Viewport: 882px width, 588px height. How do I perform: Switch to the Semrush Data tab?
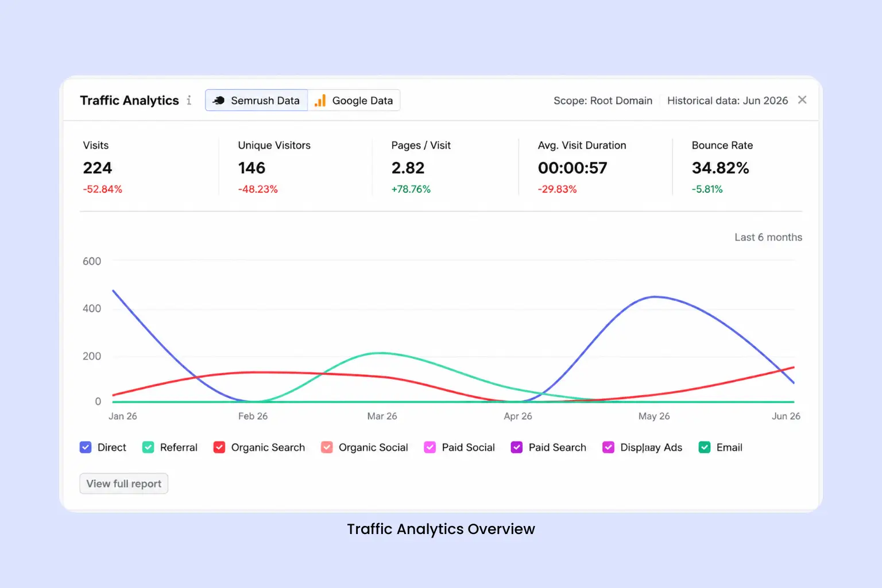click(256, 100)
